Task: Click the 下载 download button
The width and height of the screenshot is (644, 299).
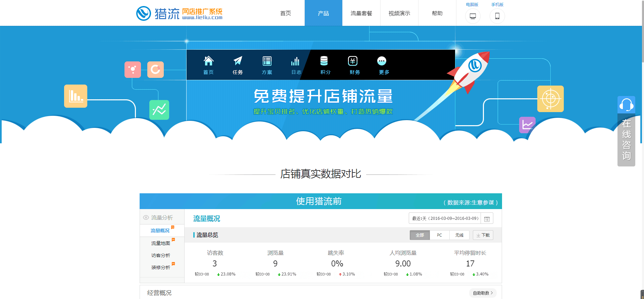Action: point(483,235)
